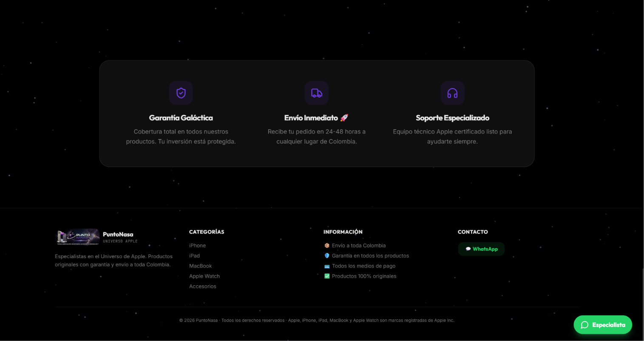644x341 pixels.
Task: Click the Equipo técnico Apple certificado text
Action: tap(452, 136)
